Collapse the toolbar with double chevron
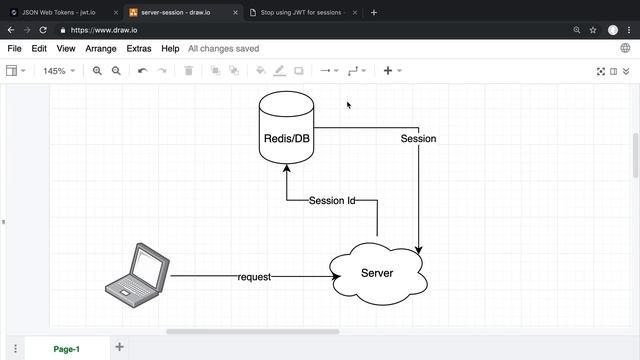The width and height of the screenshot is (640, 360). [626, 71]
